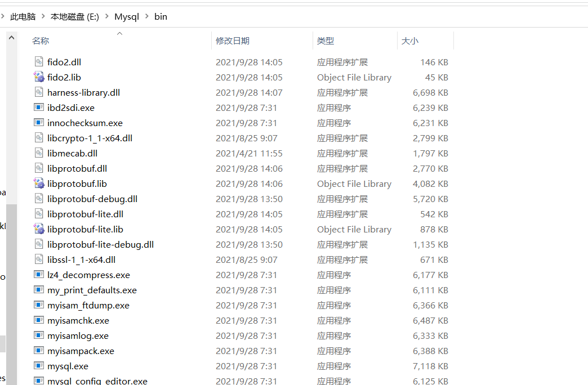Click the 7,118 KB size of mysql.exe
Image resolution: width=588 pixels, height=385 pixels.
pos(430,366)
